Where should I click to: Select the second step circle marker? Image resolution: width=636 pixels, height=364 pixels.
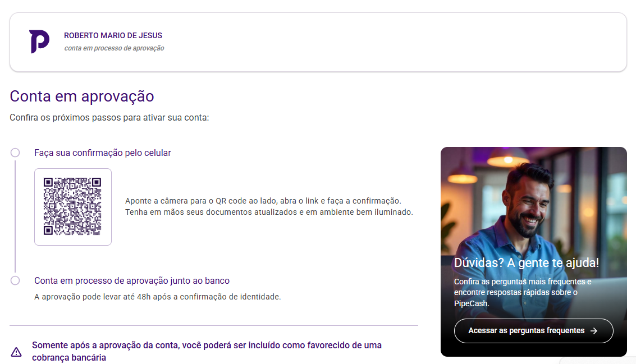15,280
